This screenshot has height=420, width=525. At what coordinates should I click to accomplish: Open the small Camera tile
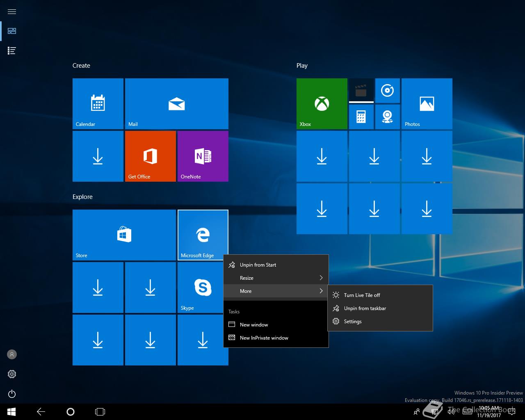[388, 117]
